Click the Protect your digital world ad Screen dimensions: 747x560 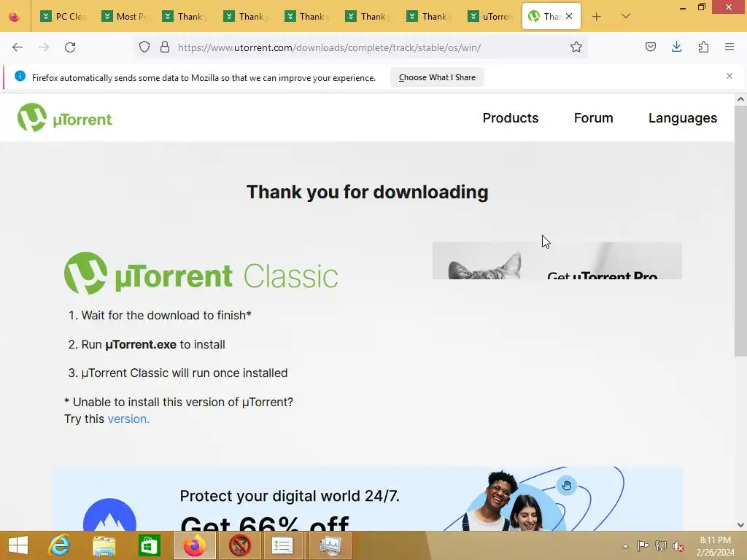click(x=368, y=499)
